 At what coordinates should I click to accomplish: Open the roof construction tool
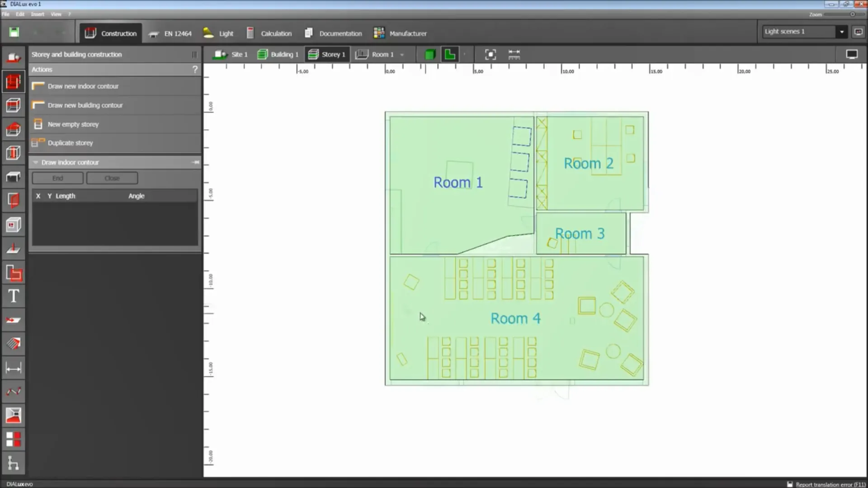[13, 130]
